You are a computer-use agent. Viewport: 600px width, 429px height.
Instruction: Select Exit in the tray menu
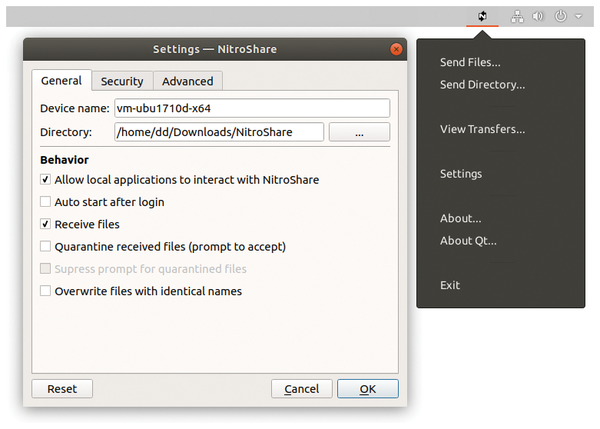450,285
